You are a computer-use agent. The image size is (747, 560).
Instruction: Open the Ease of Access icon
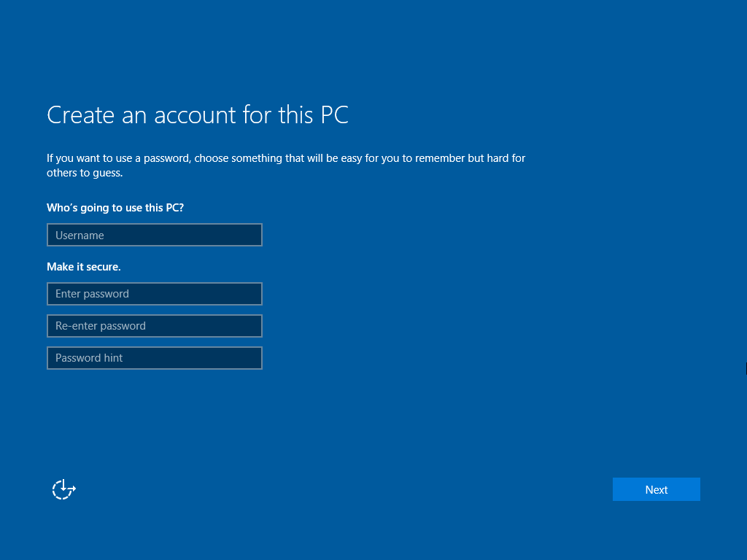[64, 489]
